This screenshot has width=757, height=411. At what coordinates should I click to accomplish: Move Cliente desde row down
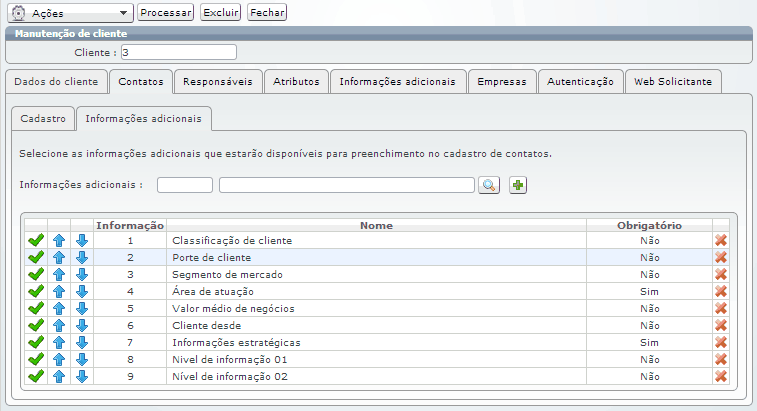(82, 326)
